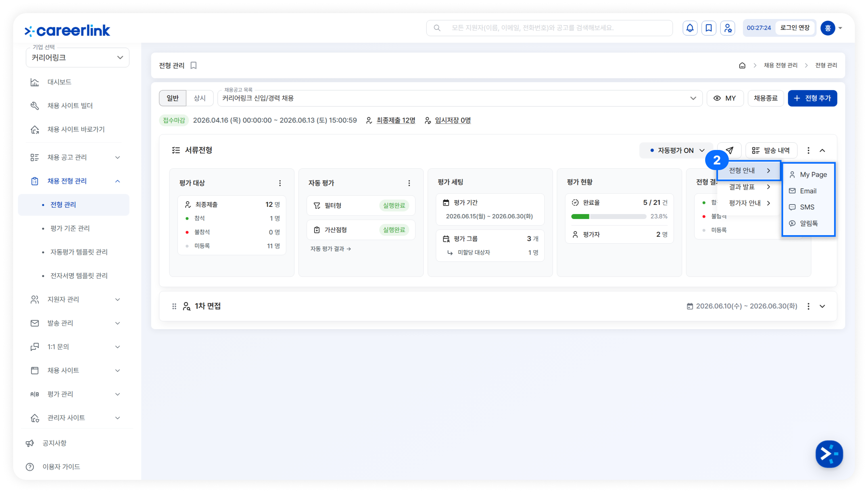
Task: Expand 평가 관리 menu
Action: [74, 394]
